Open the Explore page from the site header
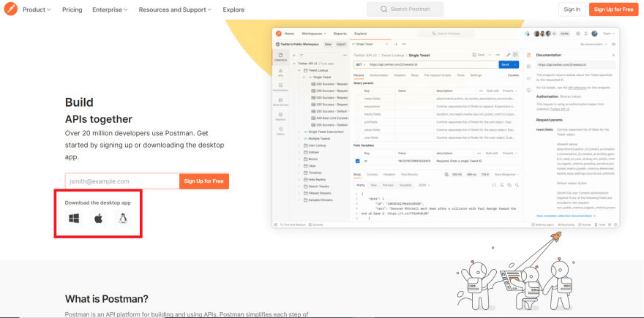644x318 pixels. [233, 10]
